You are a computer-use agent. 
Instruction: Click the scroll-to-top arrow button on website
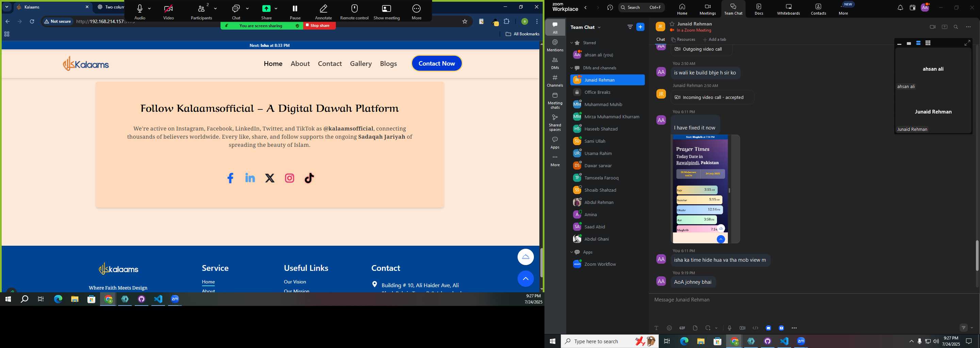(525, 279)
